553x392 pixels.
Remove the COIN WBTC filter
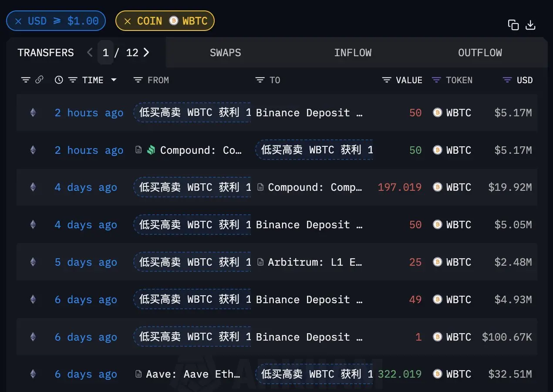127,20
